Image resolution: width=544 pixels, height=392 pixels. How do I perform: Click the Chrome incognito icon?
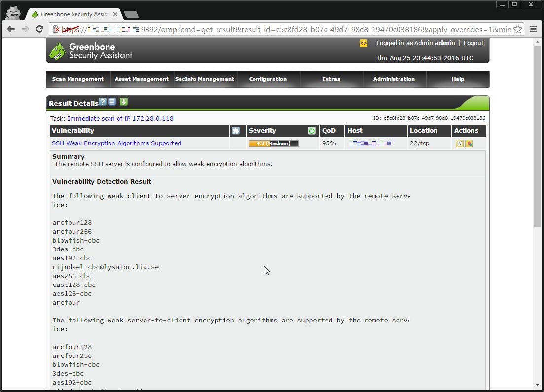tap(13, 13)
